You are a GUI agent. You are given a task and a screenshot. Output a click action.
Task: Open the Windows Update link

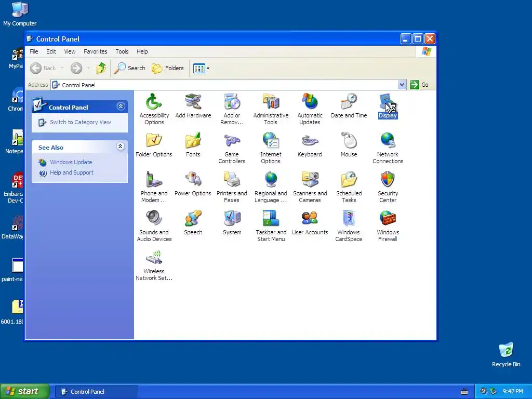71,162
